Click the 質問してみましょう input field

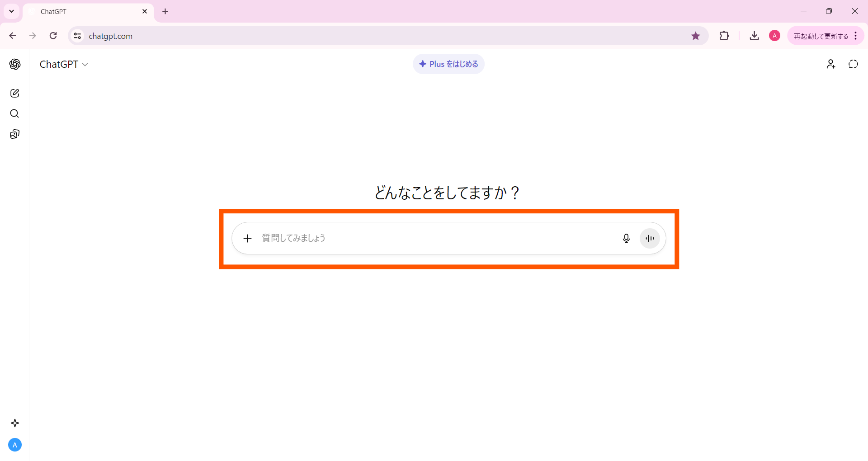pos(407,238)
